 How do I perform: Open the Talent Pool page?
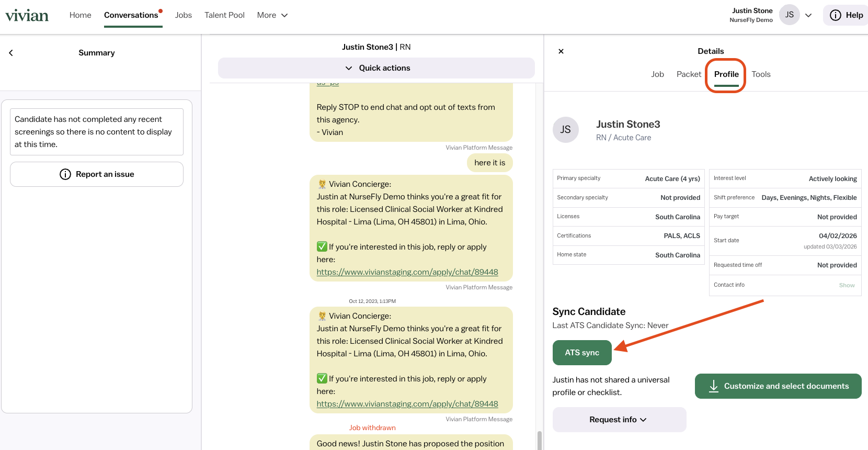224,15
